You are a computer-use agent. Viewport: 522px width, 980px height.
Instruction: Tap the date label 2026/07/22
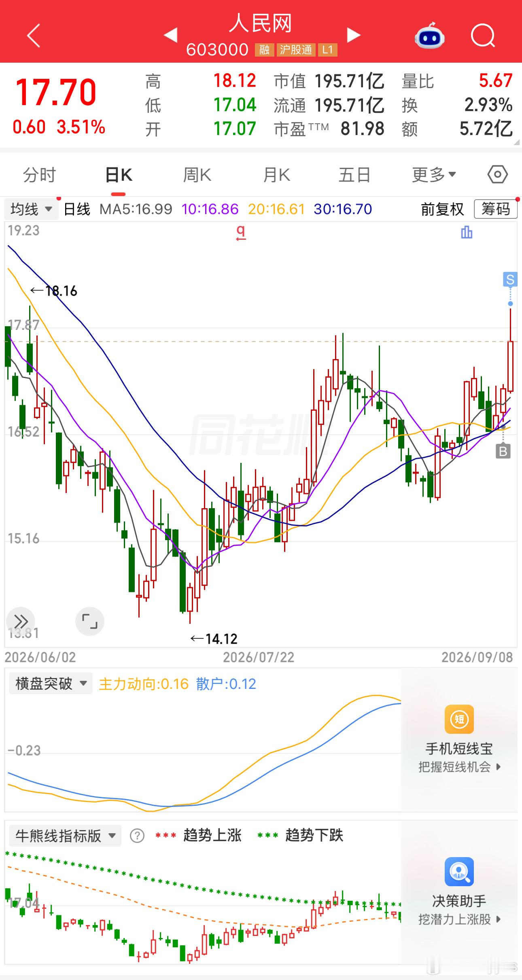[259, 657]
